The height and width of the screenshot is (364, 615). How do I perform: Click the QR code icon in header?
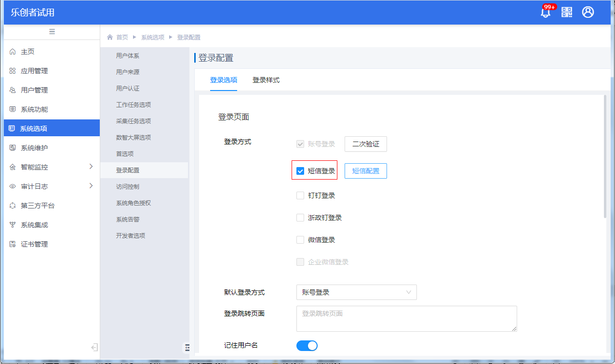tap(567, 13)
